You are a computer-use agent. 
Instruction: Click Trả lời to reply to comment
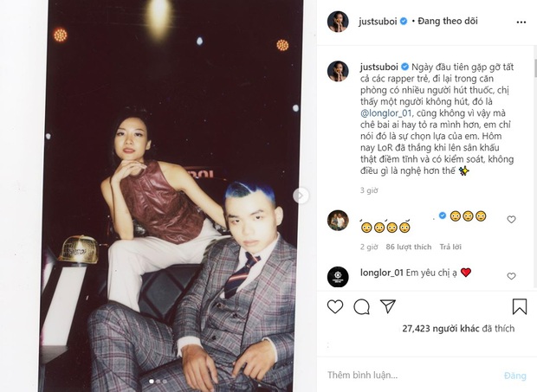450,247
